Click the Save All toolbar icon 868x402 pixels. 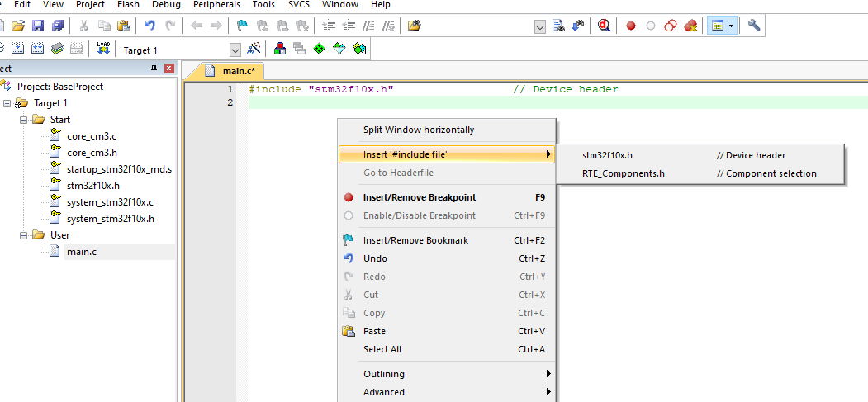point(58,26)
